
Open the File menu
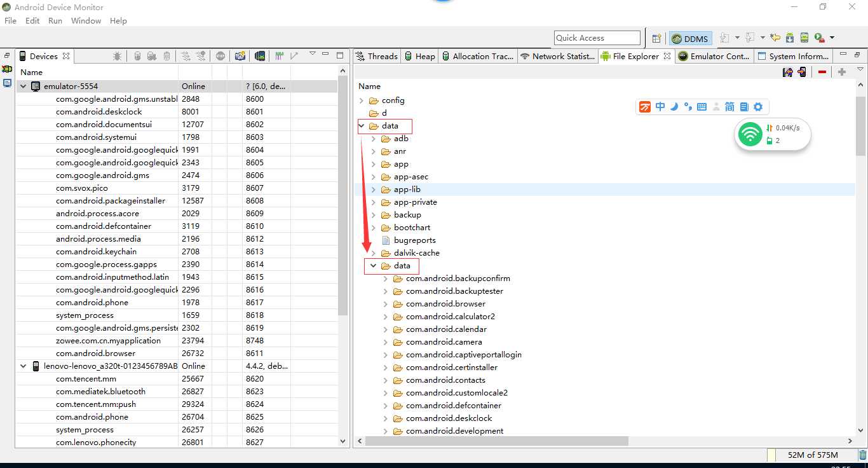coord(10,20)
